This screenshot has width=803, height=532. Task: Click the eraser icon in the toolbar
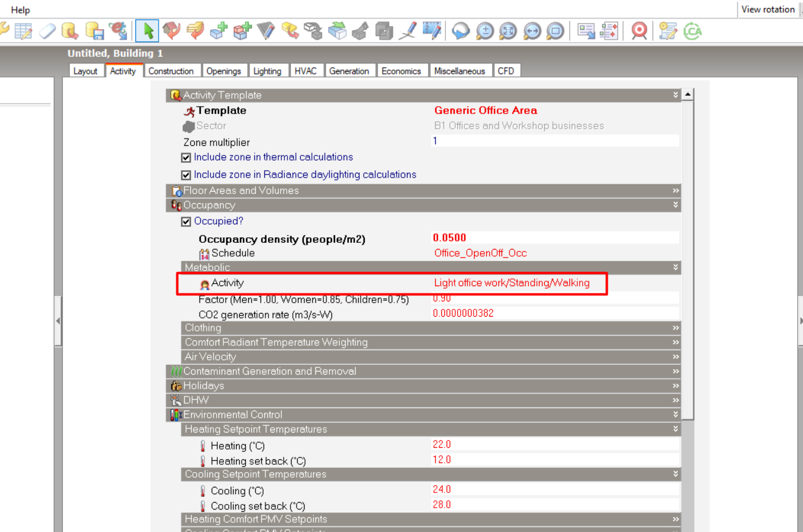(x=47, y=31)
